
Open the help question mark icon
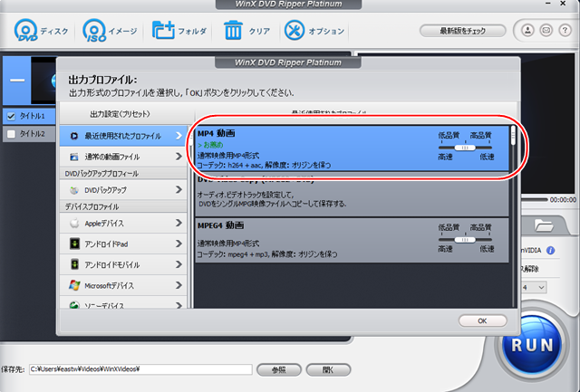[x=565, y=30]
